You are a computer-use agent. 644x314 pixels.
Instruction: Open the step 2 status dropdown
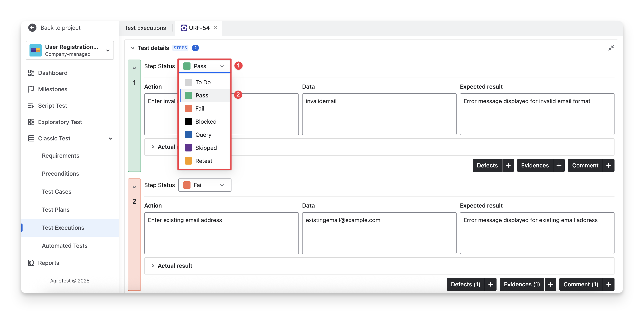click(x=204, y=185)
